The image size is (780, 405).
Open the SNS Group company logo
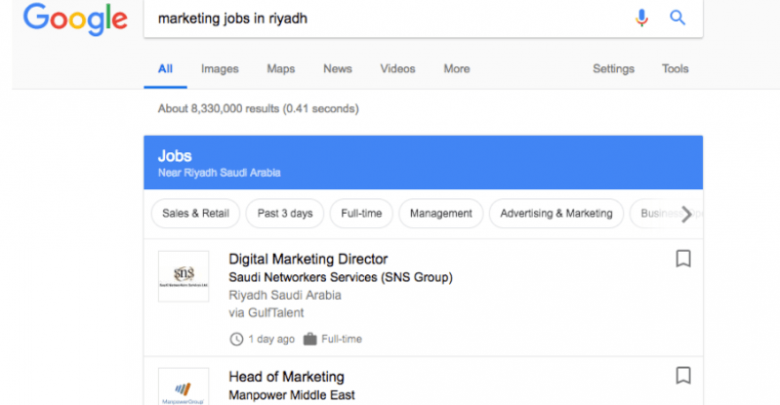point(184,277)
